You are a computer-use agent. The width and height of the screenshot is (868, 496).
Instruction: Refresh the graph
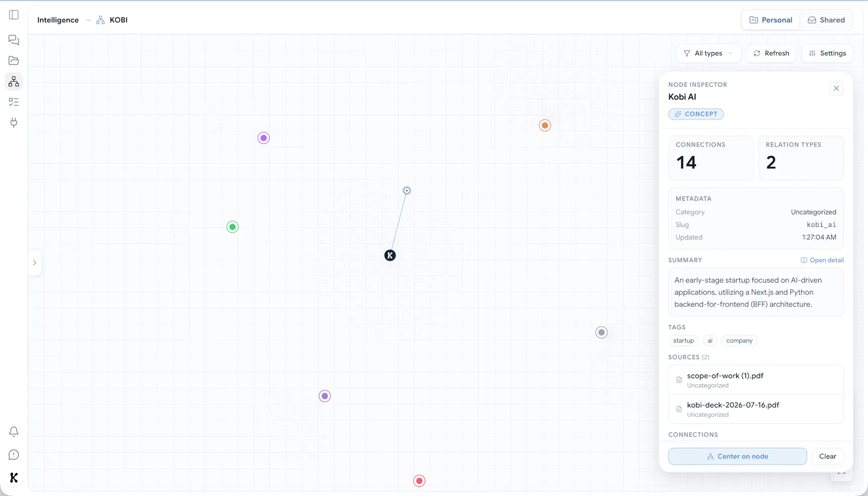point(771,53)
